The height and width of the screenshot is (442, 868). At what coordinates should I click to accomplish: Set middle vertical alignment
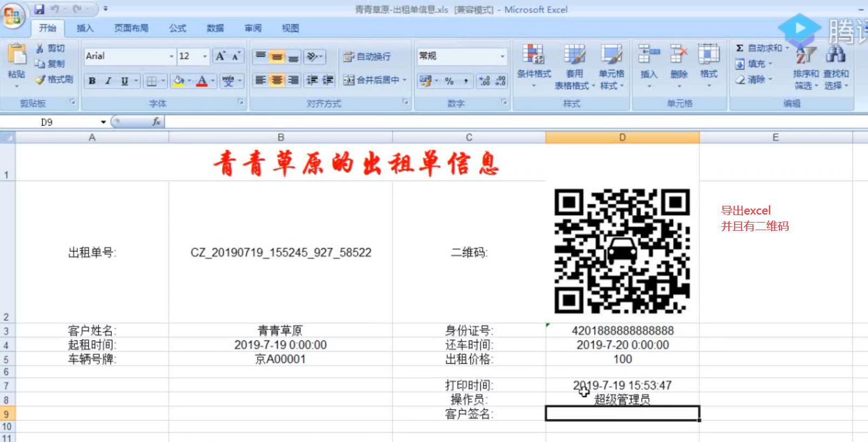pos(277,56)
